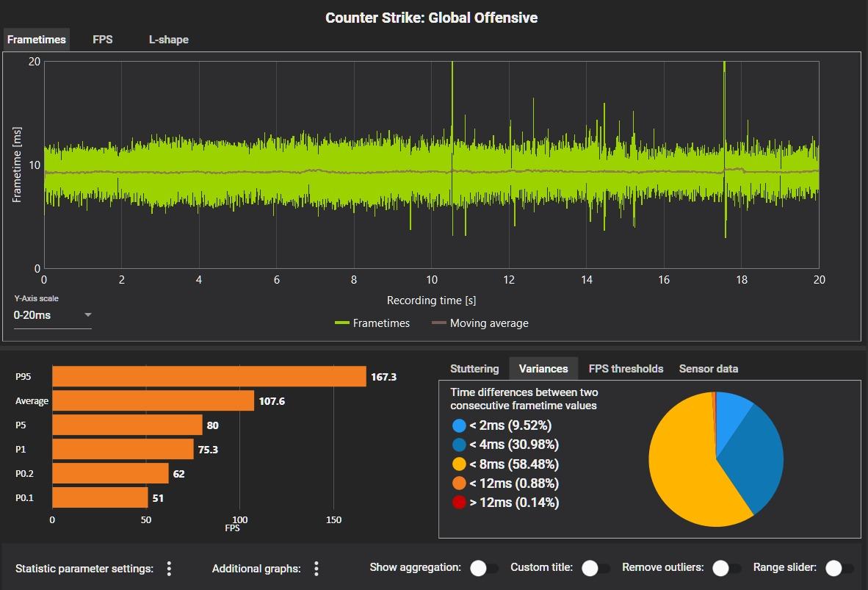The height and width of the screenshot is (590, 868).
Task: Select the P95 bar showing 167.3
Action: 209,376
